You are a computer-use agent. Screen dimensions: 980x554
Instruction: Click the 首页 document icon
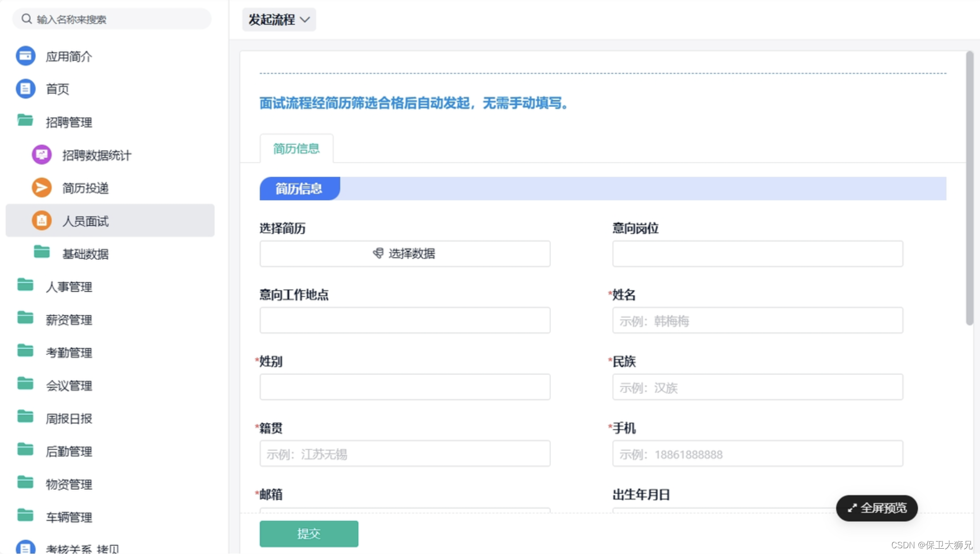click(x=26, y=89)
